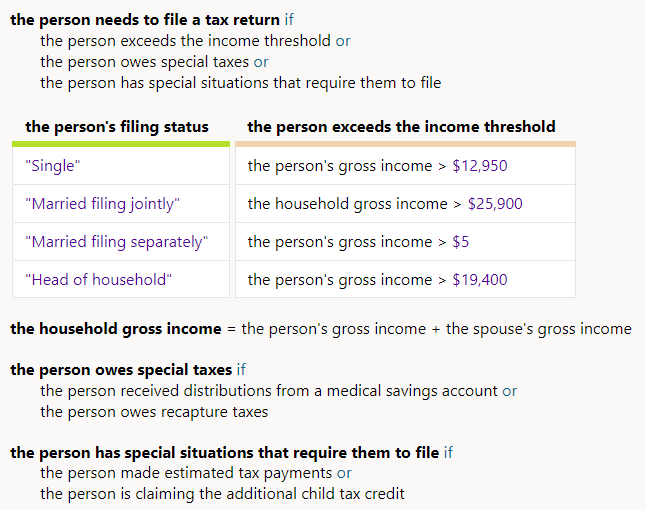Image resolution: width=645 pixels, height=510 pixels.
Task: Click the tan bar under income threshold header
Action: 405,144
